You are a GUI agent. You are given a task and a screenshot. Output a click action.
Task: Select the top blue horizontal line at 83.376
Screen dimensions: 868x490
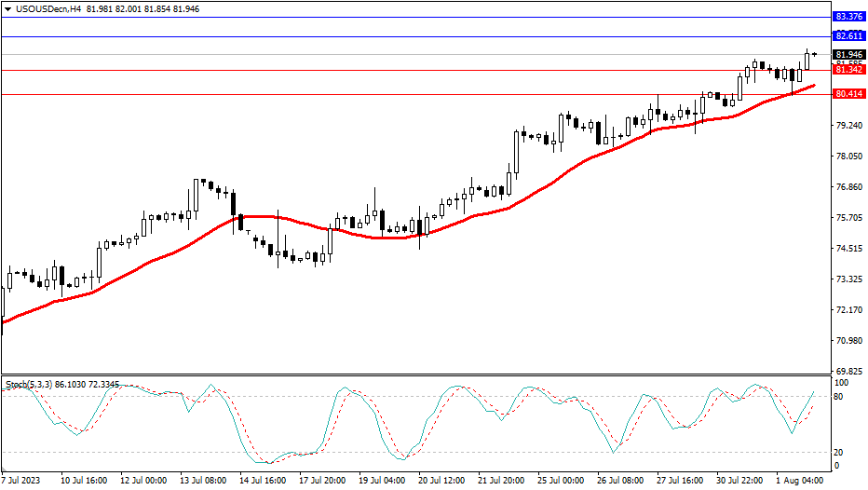tap(419, 17)
